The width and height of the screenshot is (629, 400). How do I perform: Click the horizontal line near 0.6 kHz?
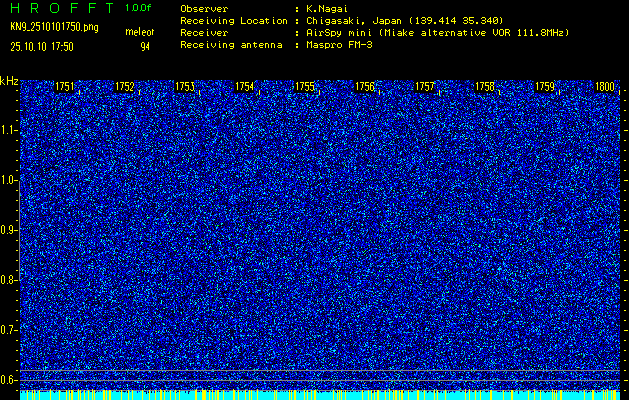point(320,372)
